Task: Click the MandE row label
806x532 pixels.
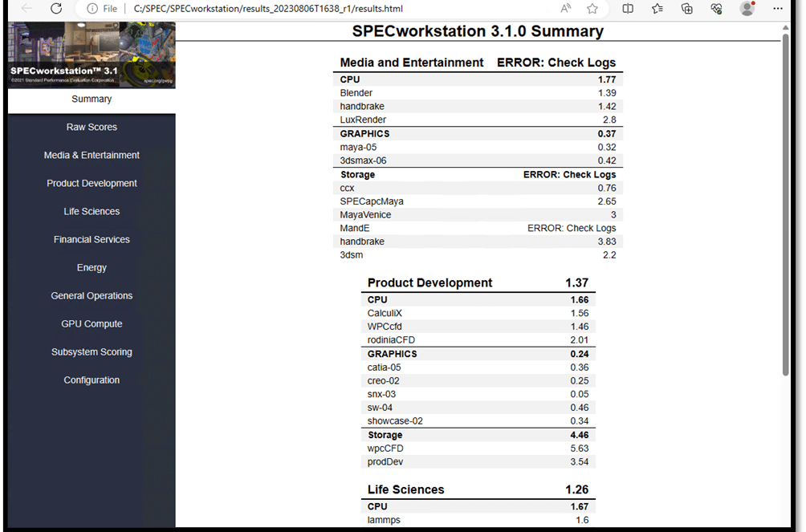Action: (x=355, y=228)
